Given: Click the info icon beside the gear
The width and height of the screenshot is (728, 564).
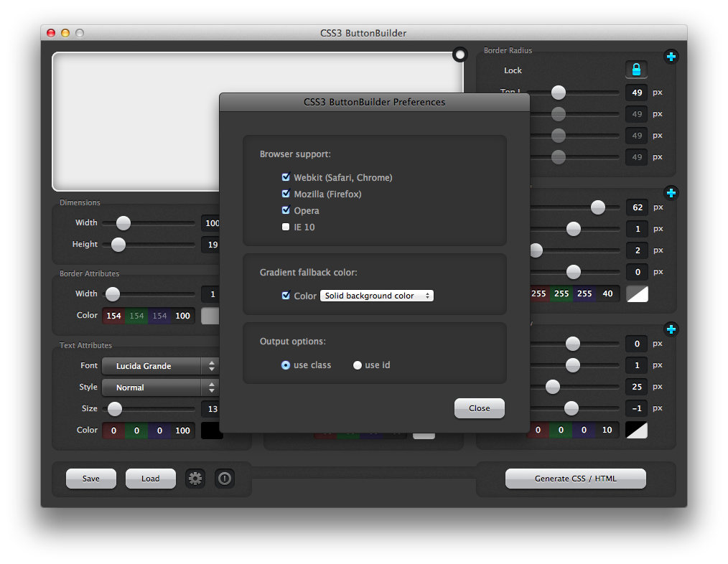Looking at the screenshot, I should (x=225, y=479).
